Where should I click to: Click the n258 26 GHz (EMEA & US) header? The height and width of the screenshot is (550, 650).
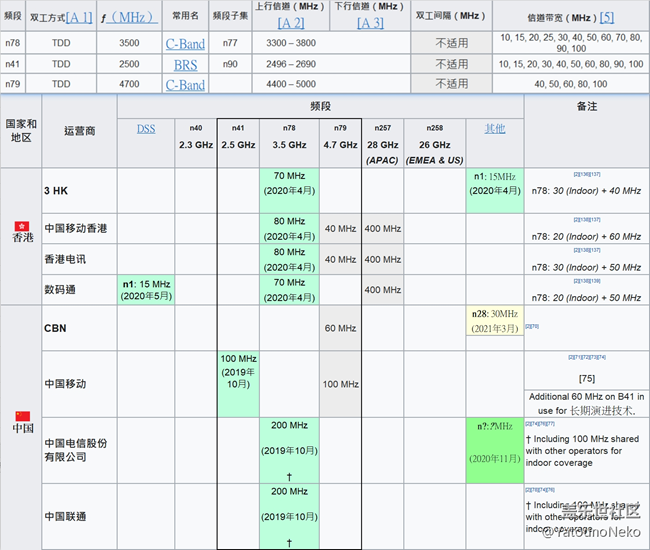(x=434, y=143)
